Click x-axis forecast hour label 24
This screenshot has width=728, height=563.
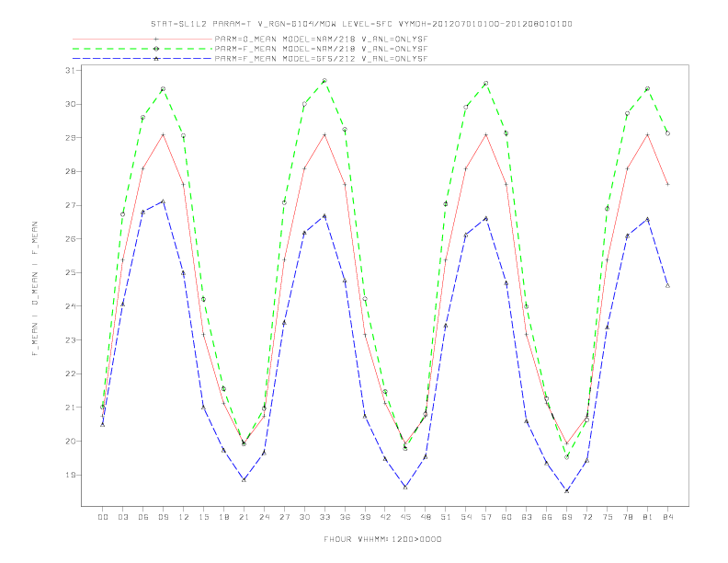pyautogui.click(x=264, y=517)
